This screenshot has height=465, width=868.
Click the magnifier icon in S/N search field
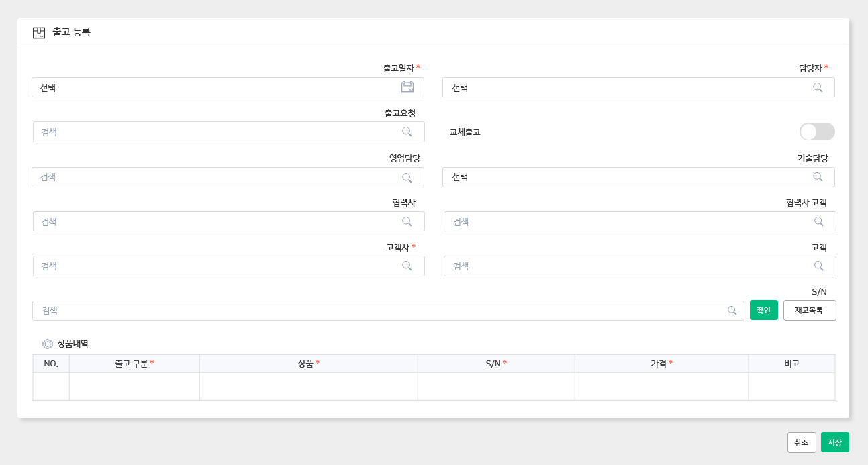[x=732, y=311]
